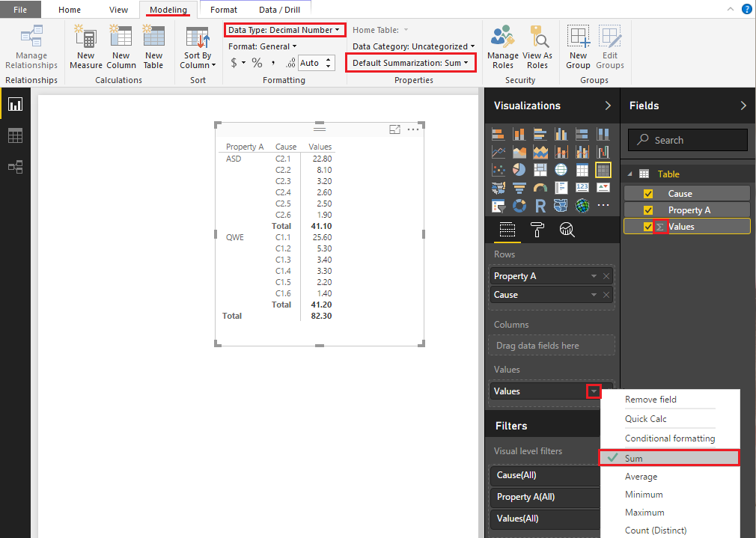This screenshot has height=538, width=756.
Task: Pick the area chart visualization
Action: point(519,152)
